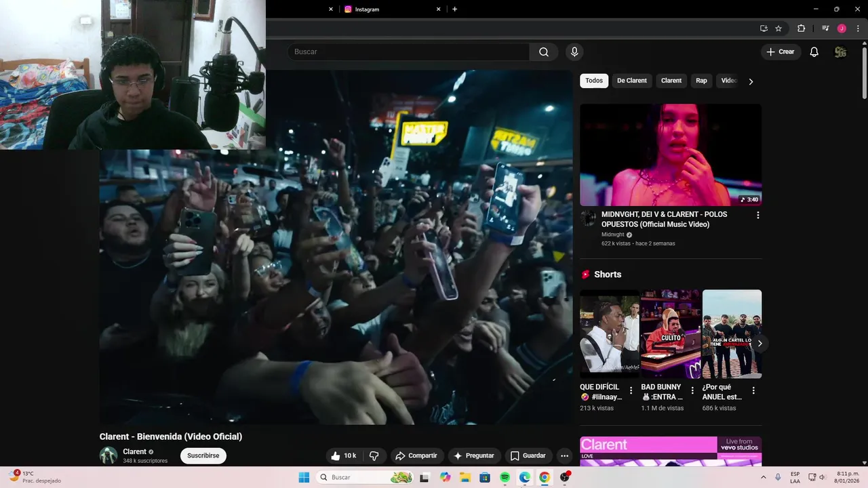This screenshot has height=488, width=868.
Task: Open the Midnvght channel link
Action: [612, 235]
